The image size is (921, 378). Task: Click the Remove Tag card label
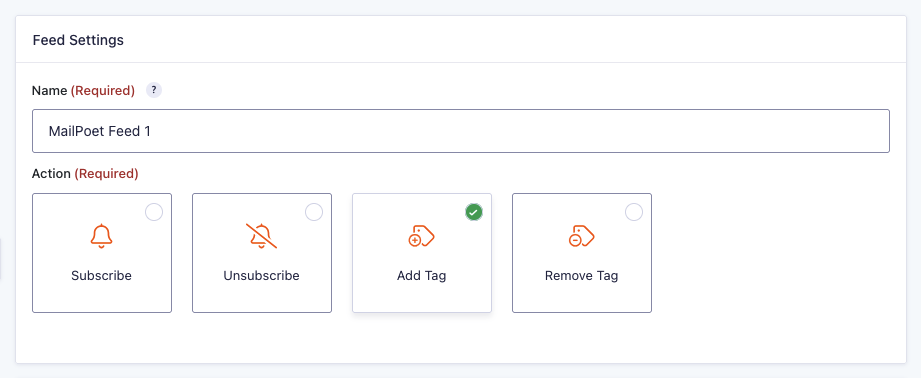click(581, 276)
